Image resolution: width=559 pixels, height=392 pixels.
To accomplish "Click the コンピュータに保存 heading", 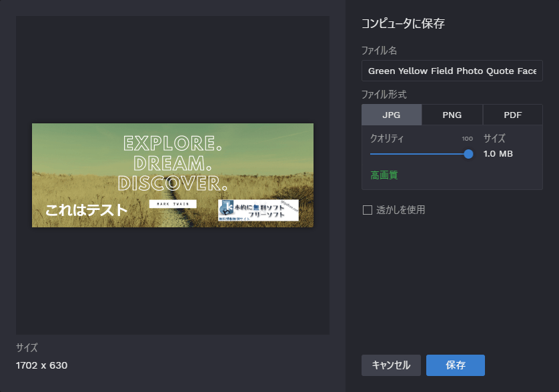I will [403, 23].
